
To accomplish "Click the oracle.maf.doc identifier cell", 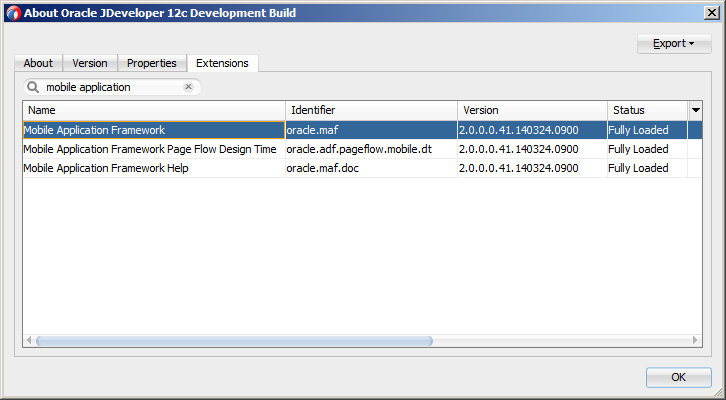I will tap(371, 168).
